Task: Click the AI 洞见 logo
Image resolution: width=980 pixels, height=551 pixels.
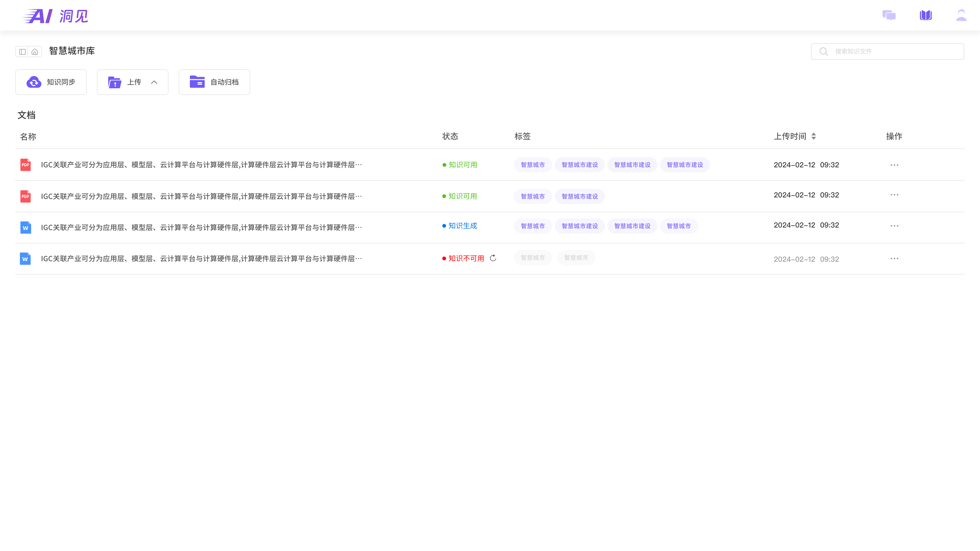Action: pos(55,16)
